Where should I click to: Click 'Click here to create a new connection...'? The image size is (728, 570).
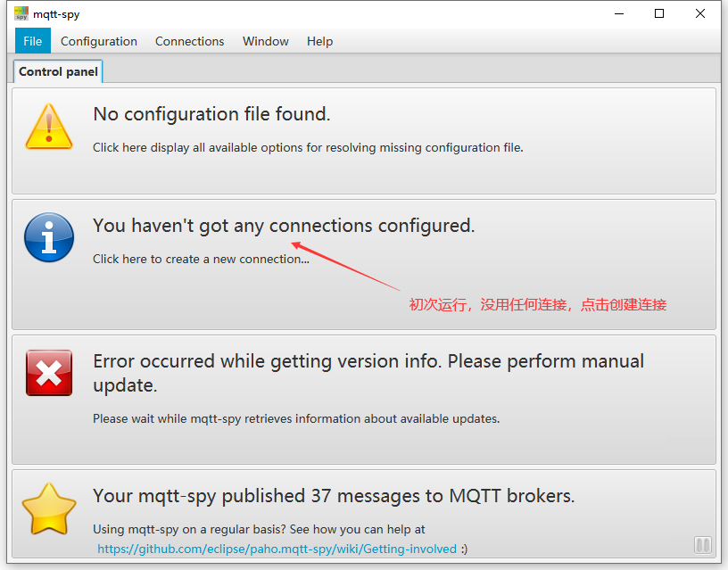[201, 259]
